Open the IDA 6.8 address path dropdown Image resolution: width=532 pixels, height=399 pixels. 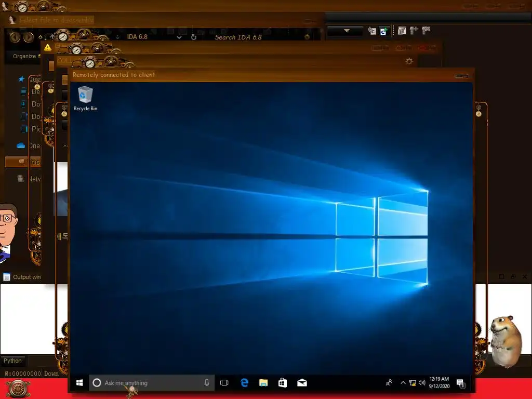179,37
